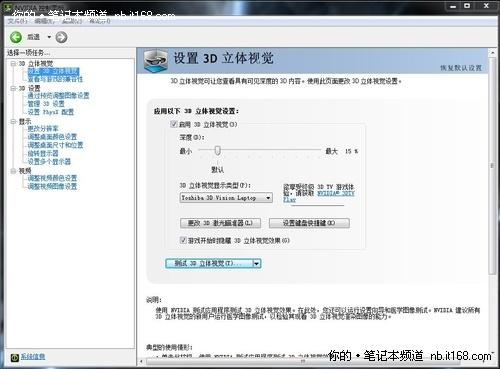Image resolution: width=500 pixels, height=369 pixels.
Task: Click 恢复默认设置 link
Action: [x=461, y=68]
